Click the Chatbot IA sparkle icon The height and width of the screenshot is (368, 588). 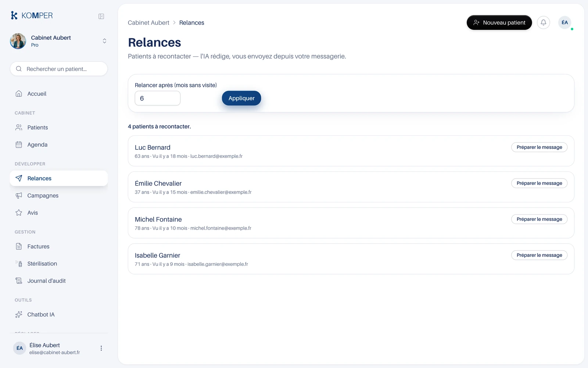[x=19, y=314]
